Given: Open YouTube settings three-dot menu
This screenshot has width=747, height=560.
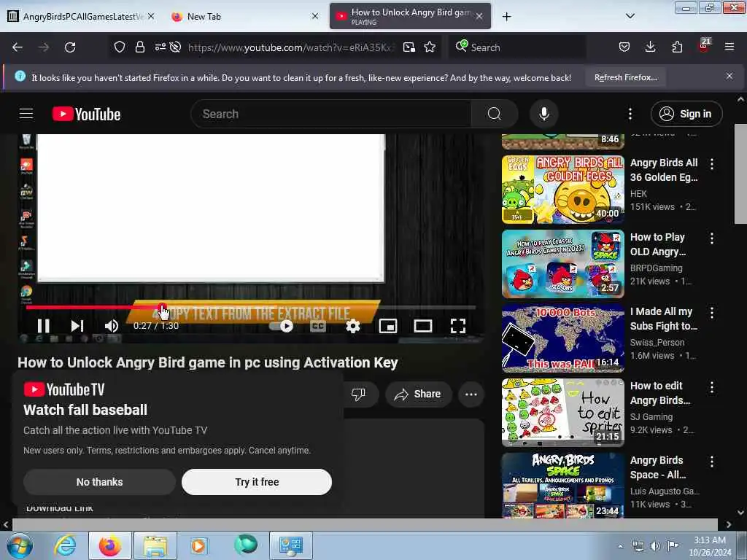Looking at the screenshot, I should tap(630, 114).
